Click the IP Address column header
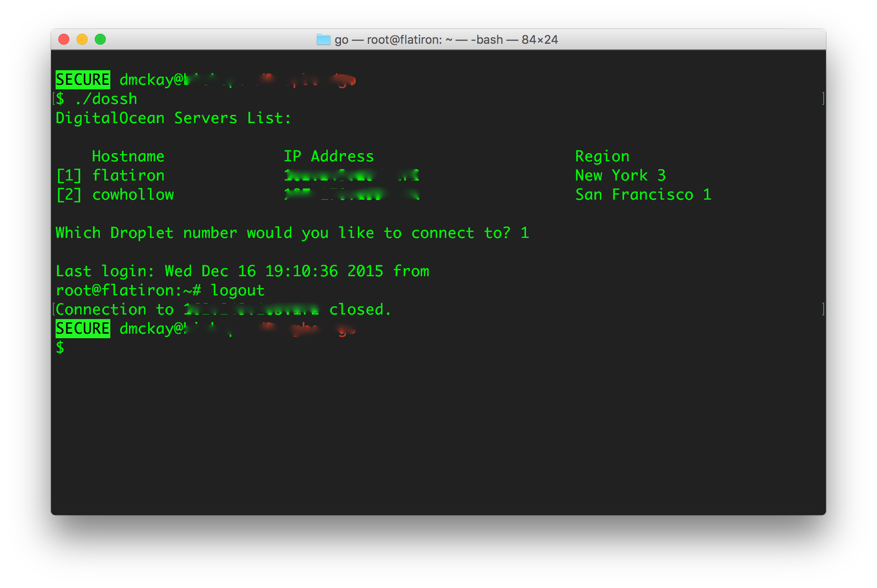 329,156
